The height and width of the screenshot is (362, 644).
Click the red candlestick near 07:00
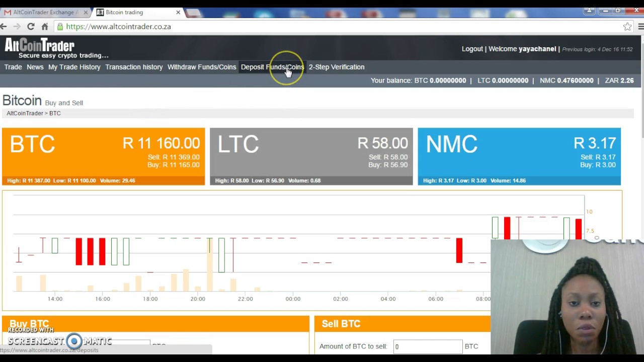459,250
